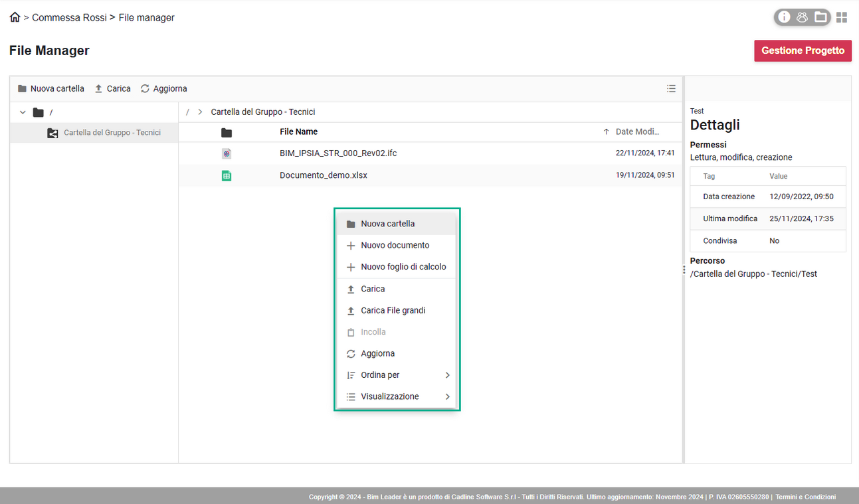Click the Refresh icon next to Aggiorna toolbar item

(x=145, y=88)
